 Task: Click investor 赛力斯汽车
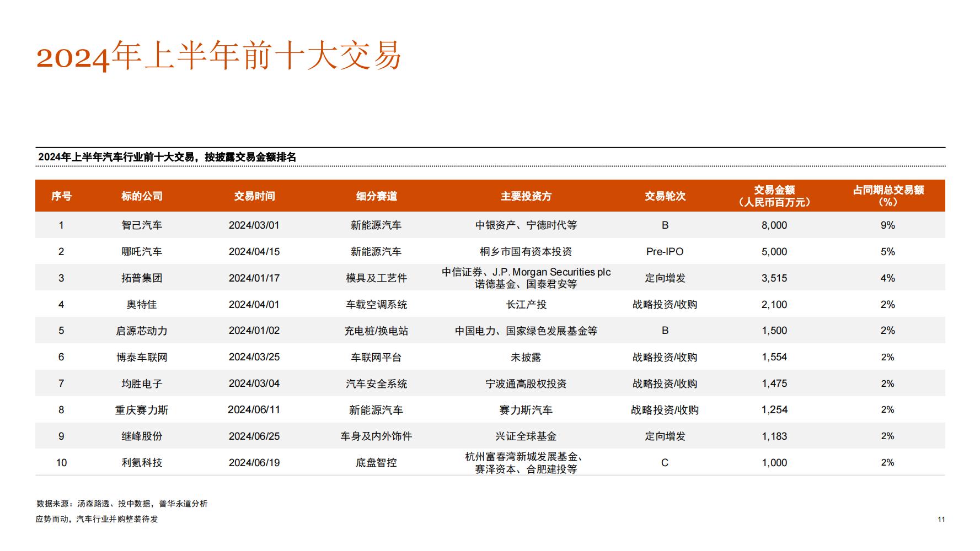526,410
